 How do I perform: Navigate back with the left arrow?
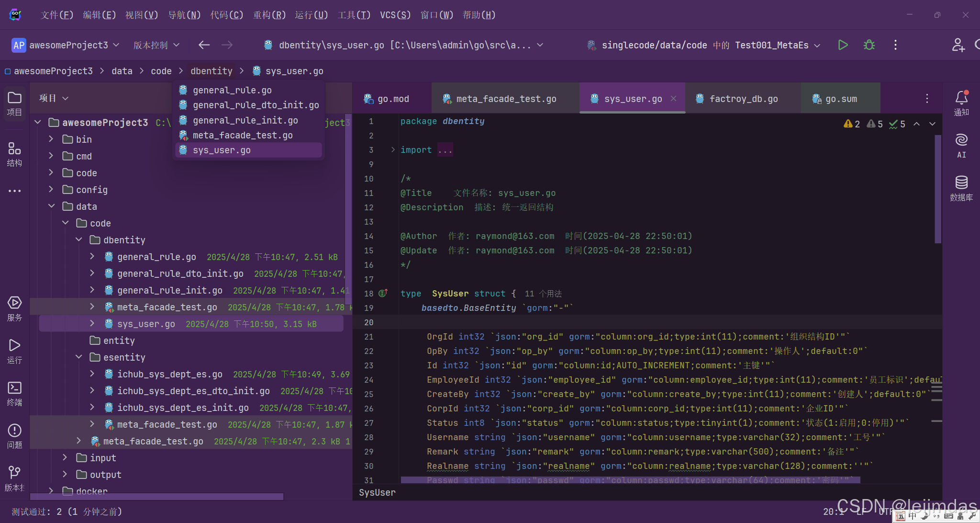204,45
